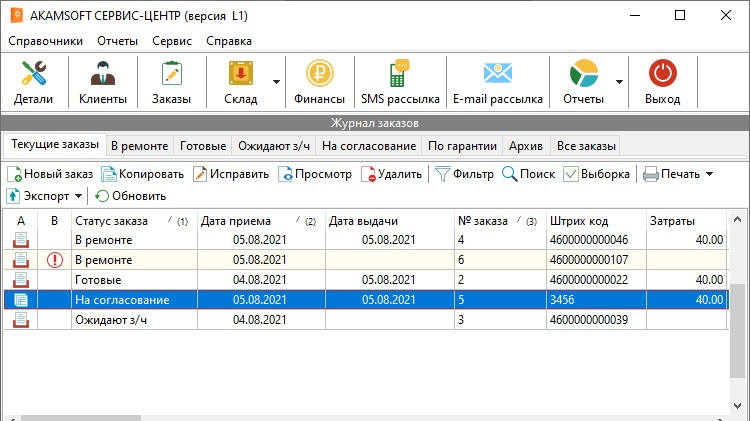Image resolution: width=750 pixels, height=421 pixels.
Task: Open the Детали (parts) section
Action: click(33, 82)
